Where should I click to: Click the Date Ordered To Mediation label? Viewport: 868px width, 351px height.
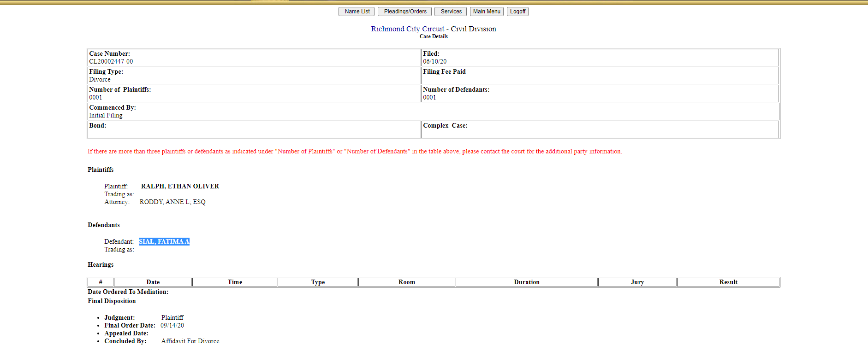tap(128, 292)
